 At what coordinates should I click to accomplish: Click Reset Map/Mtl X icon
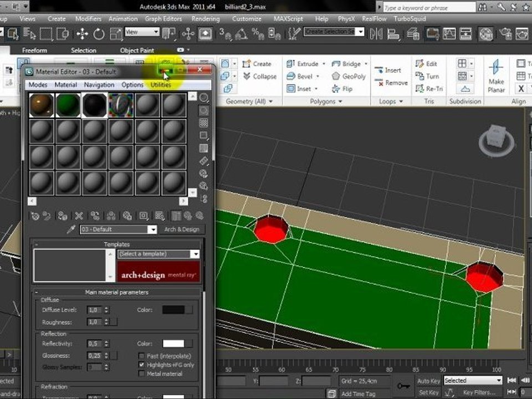pyautogui.click(x=79, y=216)
